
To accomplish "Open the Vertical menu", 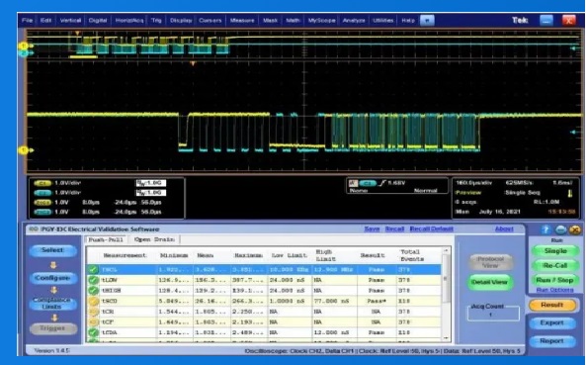I will pyautogui.click(x=70, y=20).
